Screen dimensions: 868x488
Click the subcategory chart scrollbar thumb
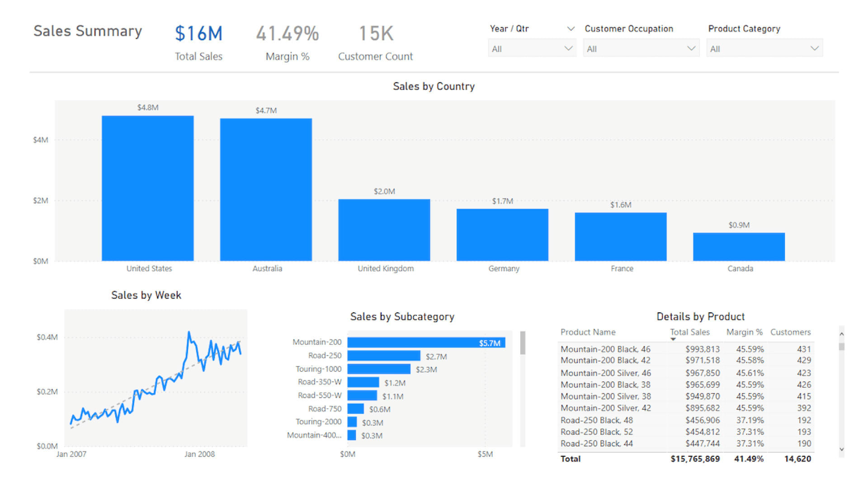[523, 343]
